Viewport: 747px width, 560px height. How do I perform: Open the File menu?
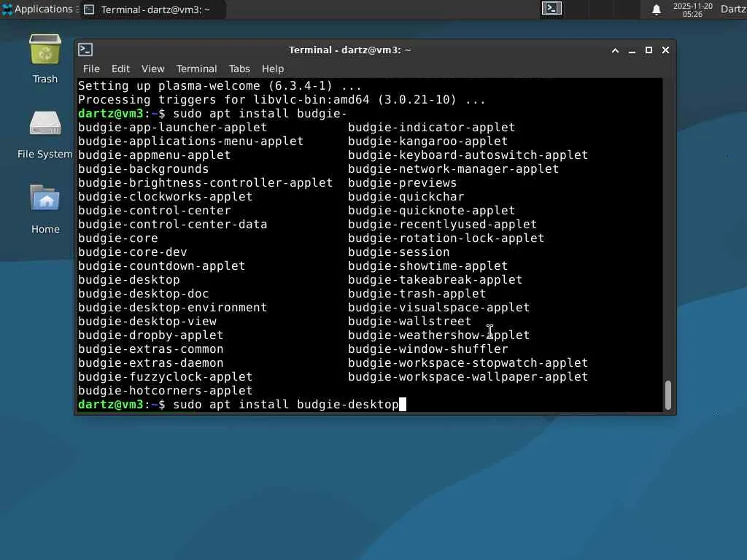(91, 69)
